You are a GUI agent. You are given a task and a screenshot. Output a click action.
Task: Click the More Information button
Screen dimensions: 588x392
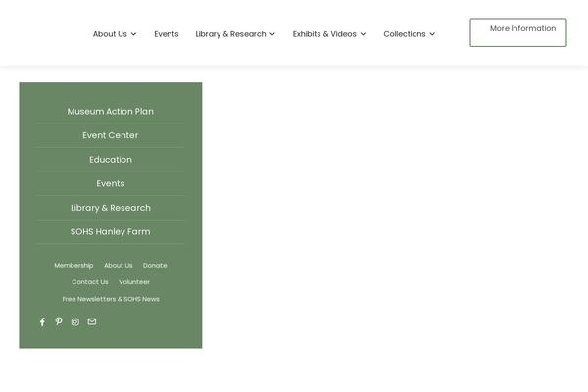(518, 32)
